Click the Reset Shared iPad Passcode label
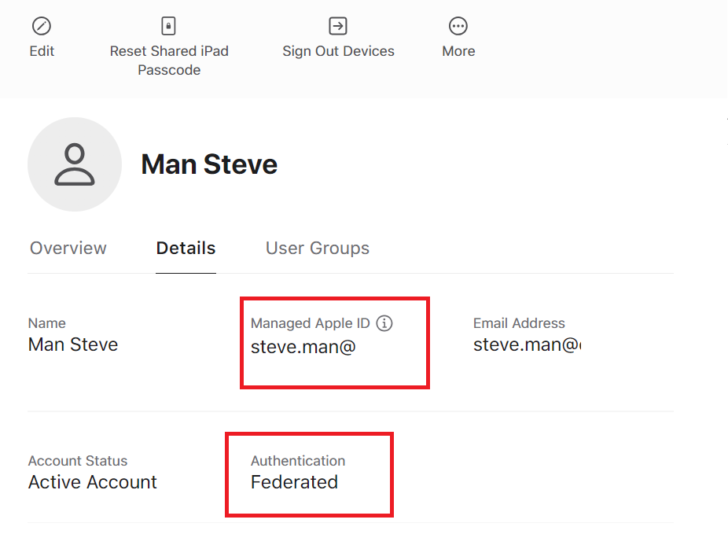Screen dimensions: 728x560 (x=169, y=61)
